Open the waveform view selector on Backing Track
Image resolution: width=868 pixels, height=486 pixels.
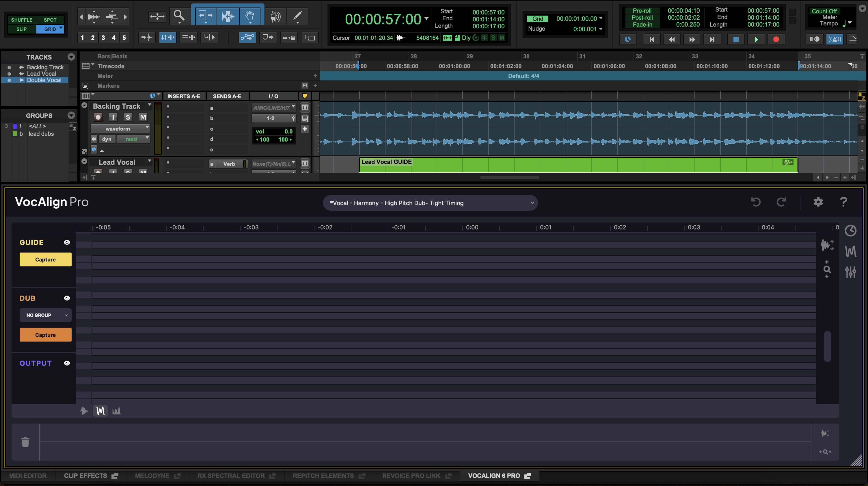click(120, 129)
